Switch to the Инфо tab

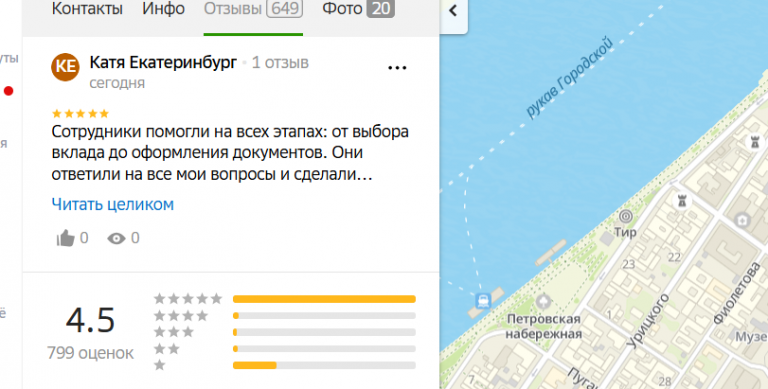point(164,9)
